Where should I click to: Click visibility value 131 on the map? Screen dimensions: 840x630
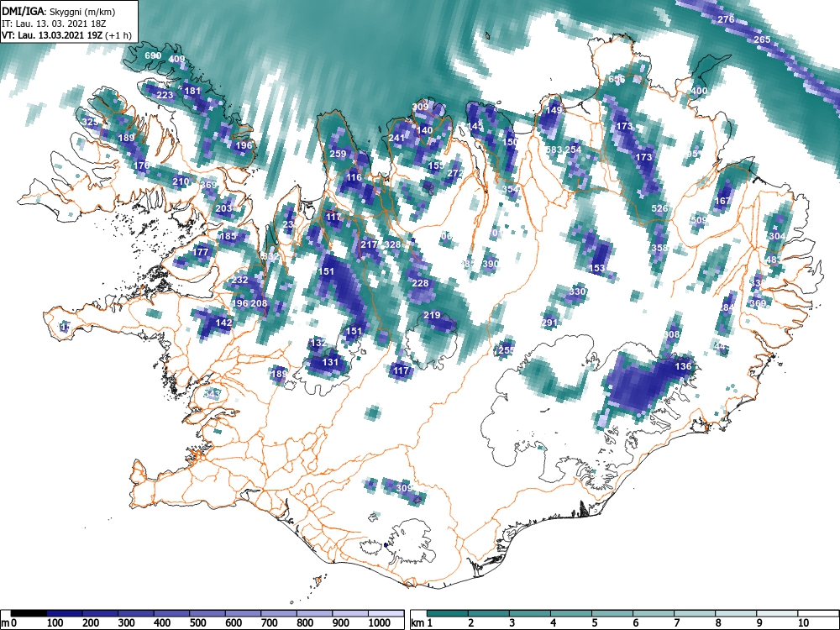(x=330, y=362)
